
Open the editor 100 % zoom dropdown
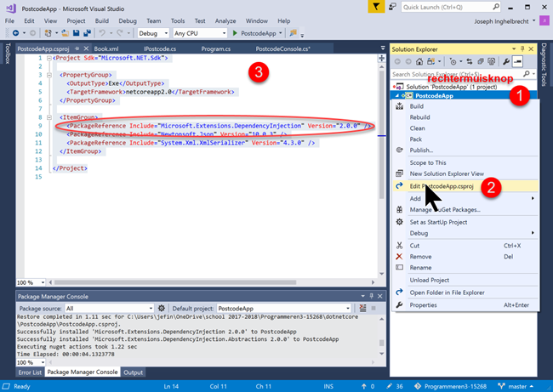[x=31, y=282]
